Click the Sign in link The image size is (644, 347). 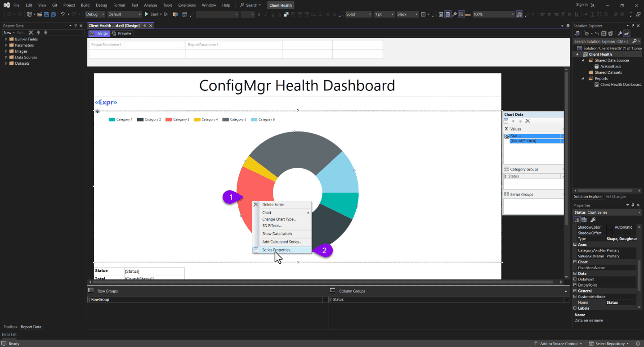pyautogui.click(x=582, y=5)
